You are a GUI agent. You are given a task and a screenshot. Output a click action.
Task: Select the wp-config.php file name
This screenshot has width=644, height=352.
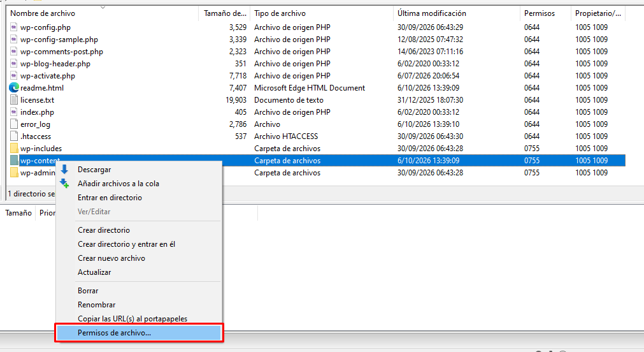(45, 27)
